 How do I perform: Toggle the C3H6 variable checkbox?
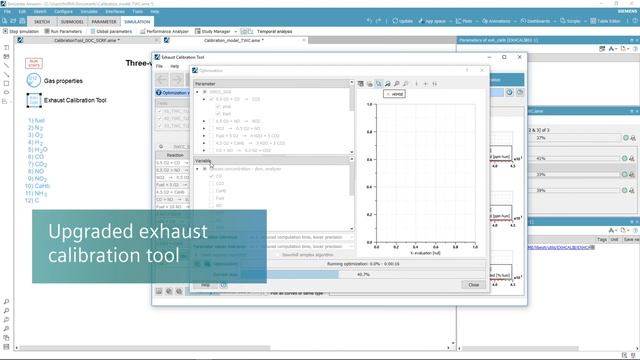[x=211, y=191]
